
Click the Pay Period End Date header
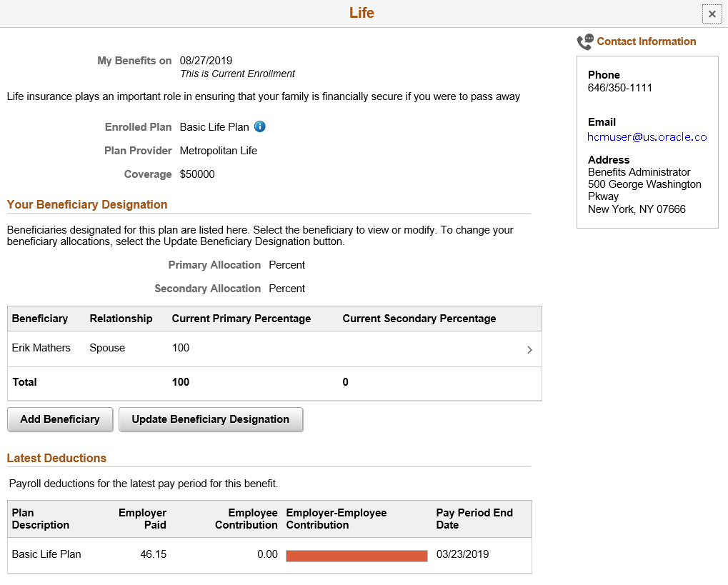point(474,519)
